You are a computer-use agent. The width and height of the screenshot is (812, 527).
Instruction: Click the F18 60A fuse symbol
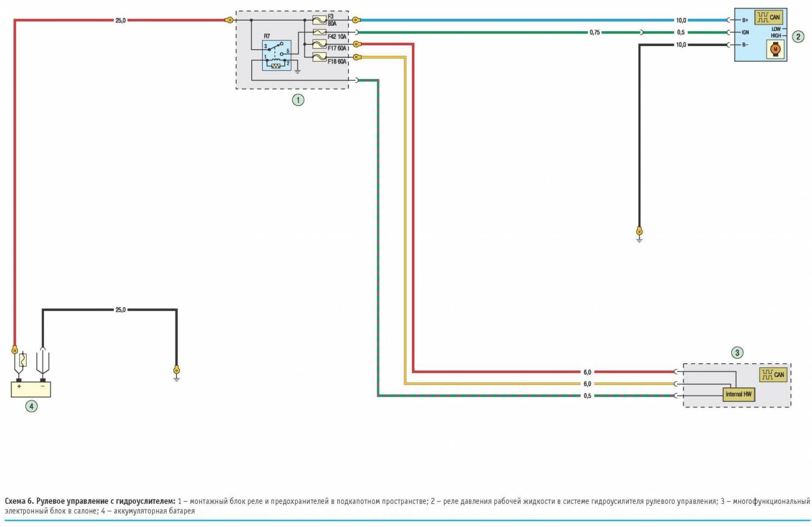319,56
